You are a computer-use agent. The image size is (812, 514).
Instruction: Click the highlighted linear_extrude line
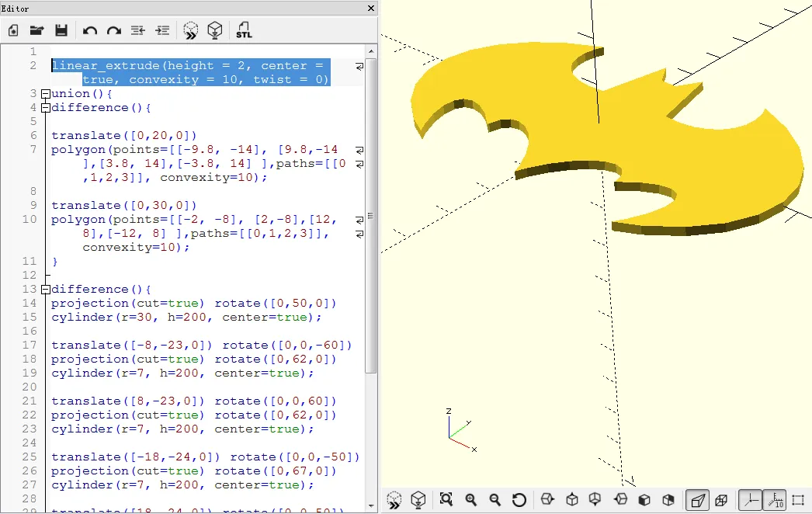tap(190, 72)
